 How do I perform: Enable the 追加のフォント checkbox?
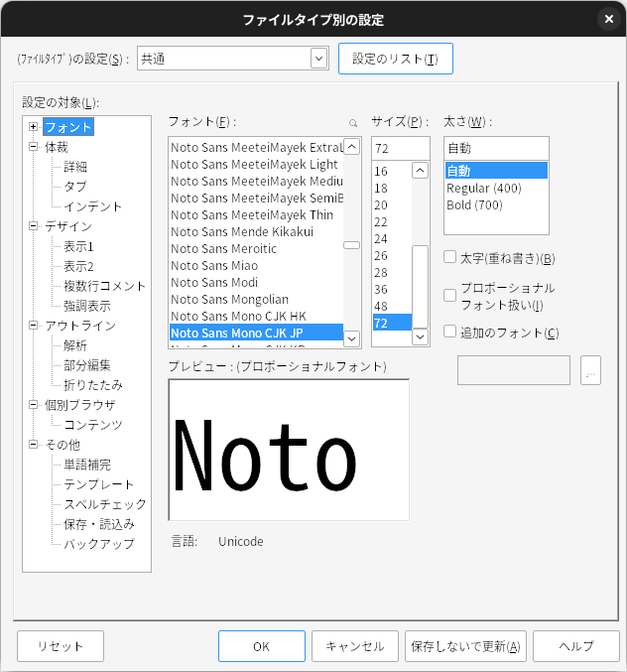[450, 333]
